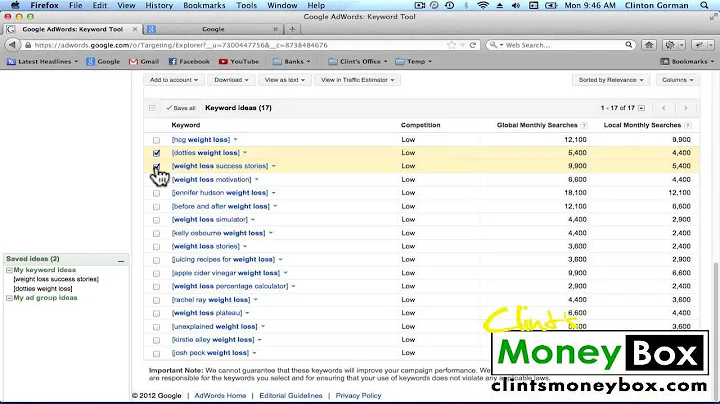Viewport: 720px width, 404px height.
Task: Open the Add to account dropdown
Action: tap(174, 80)
